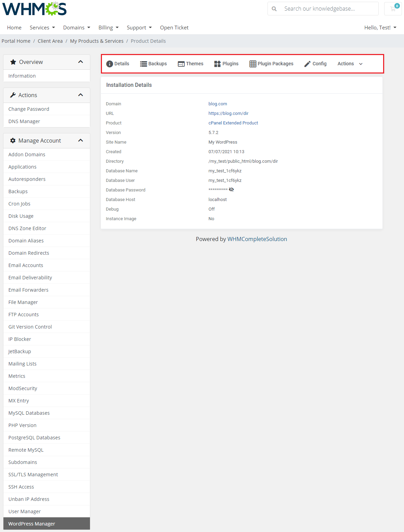Open the cPanel Extended Product link
Image resolution: width=404 pixels, height=532 pixels.
click(x=233, y=123)
